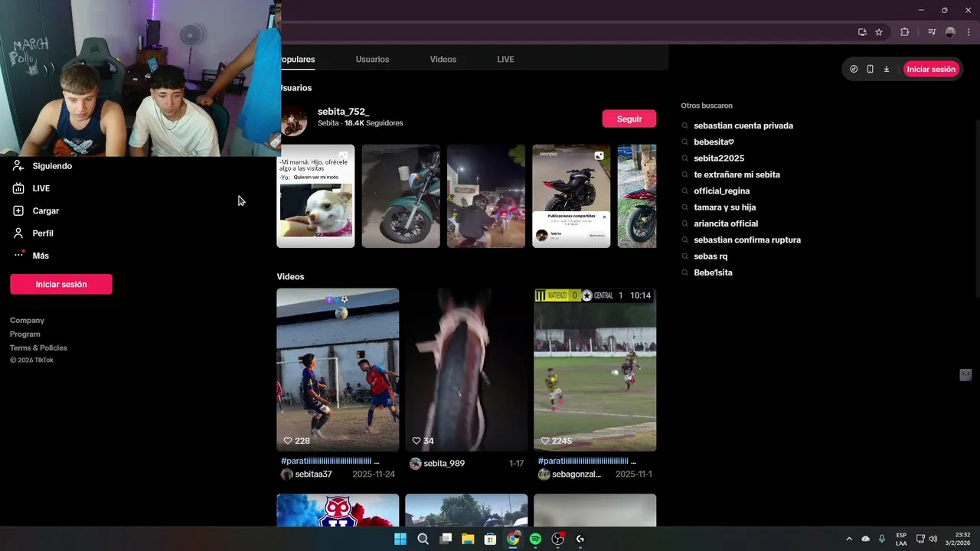The width and height of the screenshot is (980, 551).
Task: Open sebita_752_ profile avatar
Action: pos(294,119)
